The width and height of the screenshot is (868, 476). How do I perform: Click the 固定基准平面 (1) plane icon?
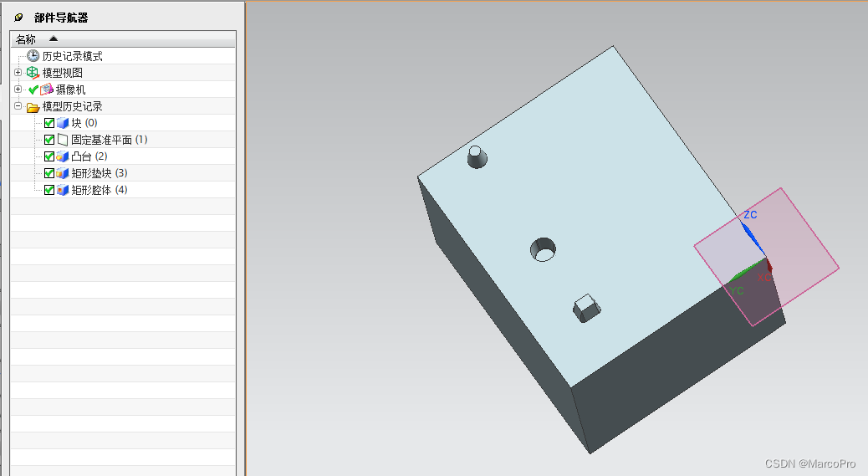coord(63,140)
